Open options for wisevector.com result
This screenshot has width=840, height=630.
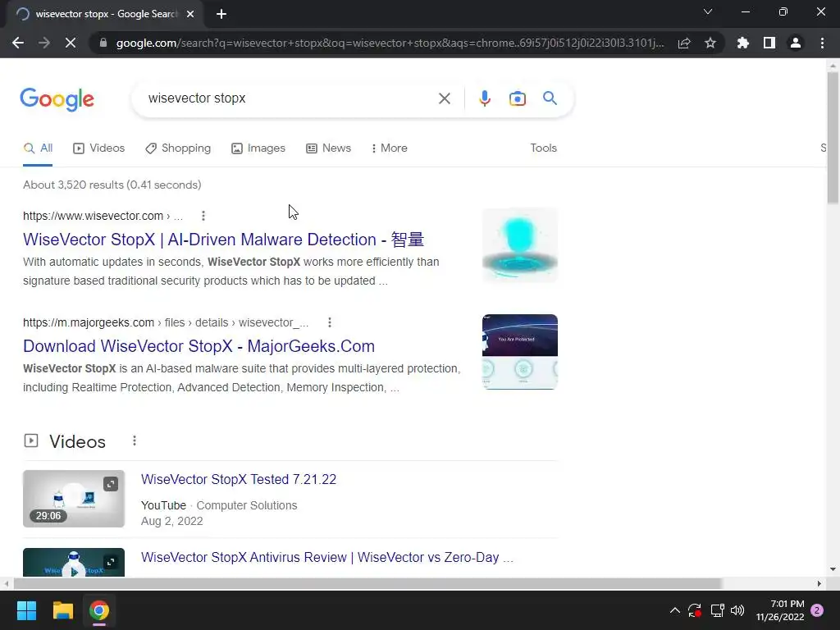click(x=203, y=216)
